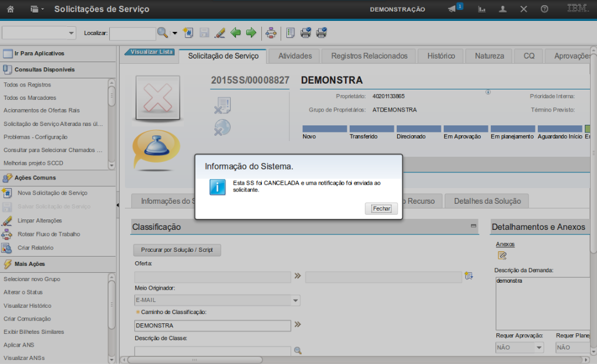This screenshot has height=364, width=597.
Task: Go to previous record with left green arrow
Action: point(236,33)
